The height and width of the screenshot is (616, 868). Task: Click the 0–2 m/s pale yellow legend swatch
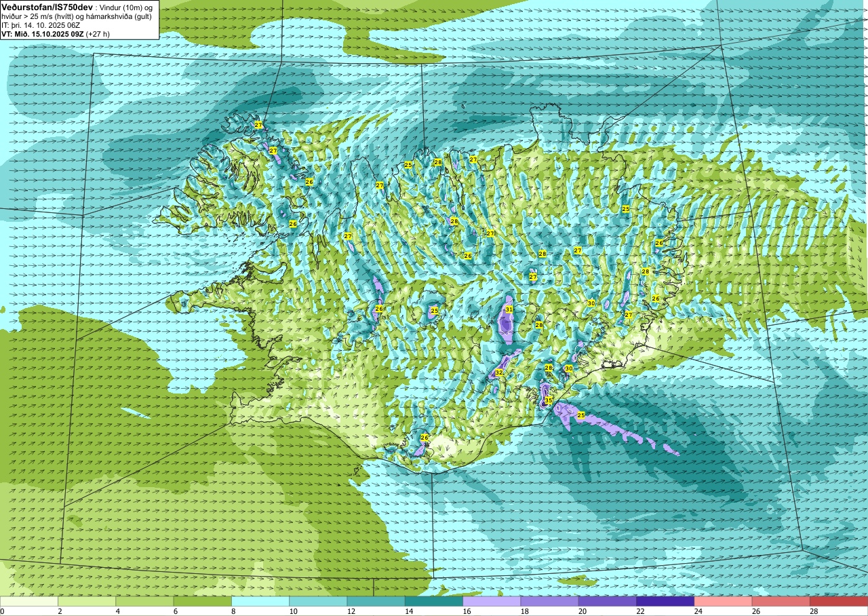pyautogui.click(x=29, y=601)
